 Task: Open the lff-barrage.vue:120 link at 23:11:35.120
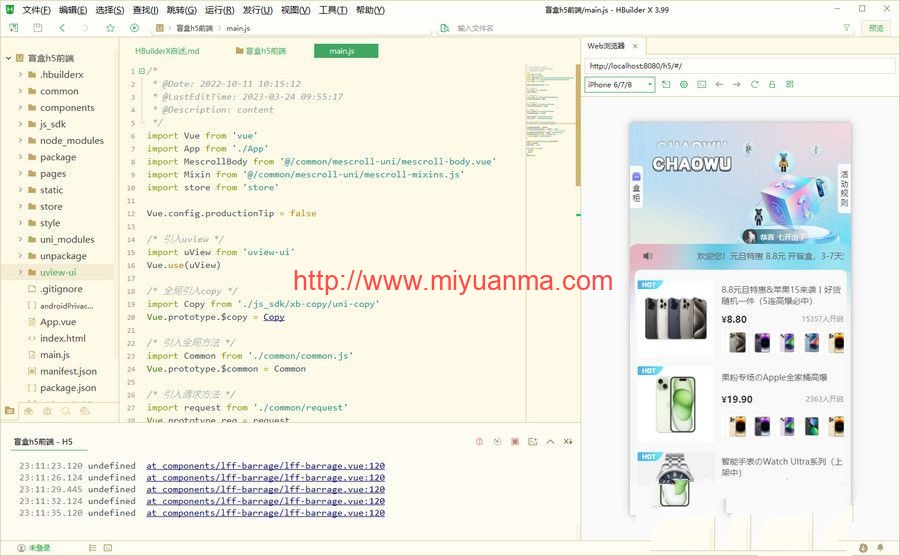(x=265, y=513)
